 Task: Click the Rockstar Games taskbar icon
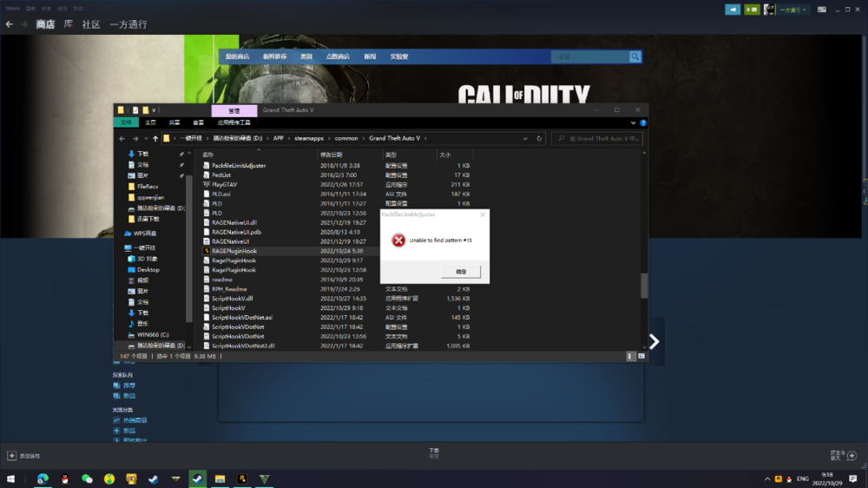click(x=243, y=478)
